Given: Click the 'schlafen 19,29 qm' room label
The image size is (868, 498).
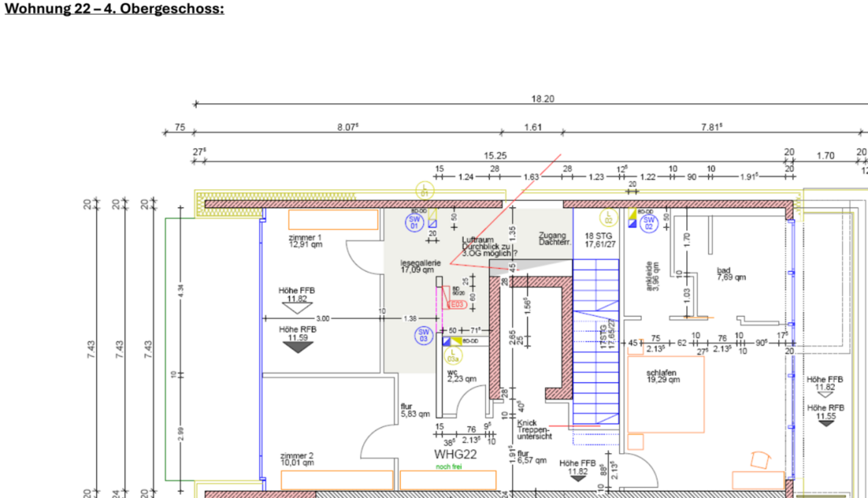Looking at the screenshot, I should point(663,375).
